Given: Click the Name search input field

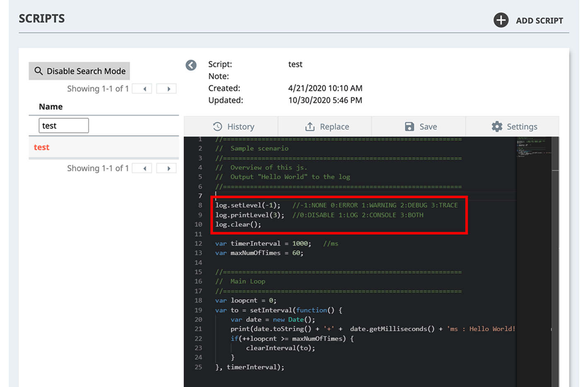Looking at the screenshot, I should click(64, 125).
